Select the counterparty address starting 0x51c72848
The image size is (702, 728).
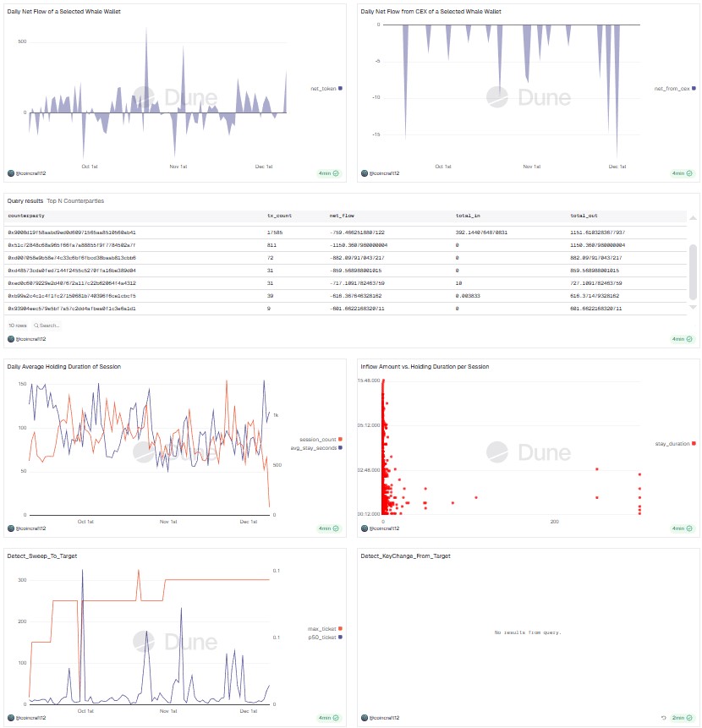click(x=72, y=245)
